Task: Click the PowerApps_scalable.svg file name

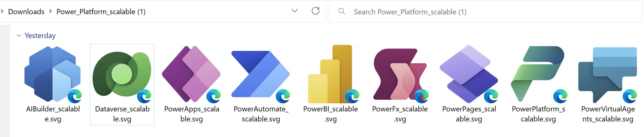Action: 192,114
